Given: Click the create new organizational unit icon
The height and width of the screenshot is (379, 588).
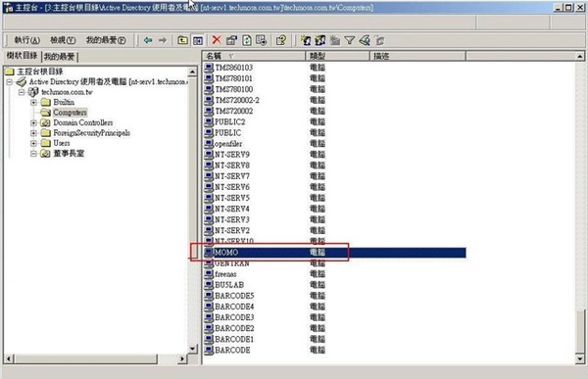Looking at the screenshot, I should click(335, 40).
